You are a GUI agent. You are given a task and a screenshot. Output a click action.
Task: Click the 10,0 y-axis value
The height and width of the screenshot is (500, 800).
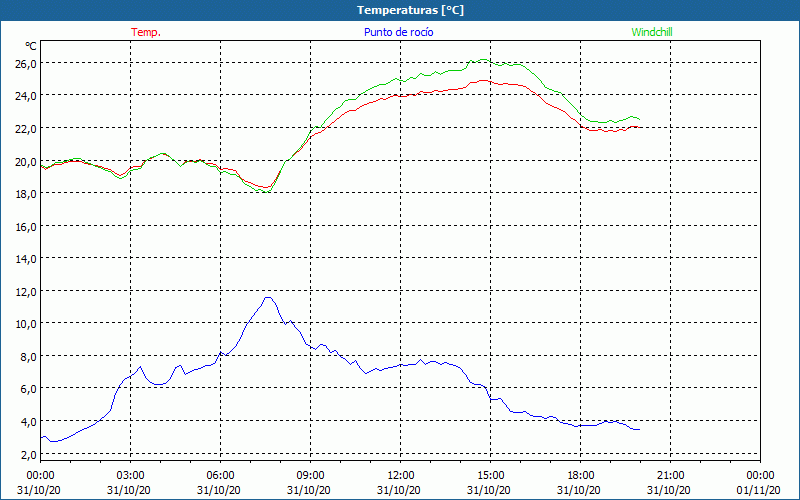[x=25, y=324]
